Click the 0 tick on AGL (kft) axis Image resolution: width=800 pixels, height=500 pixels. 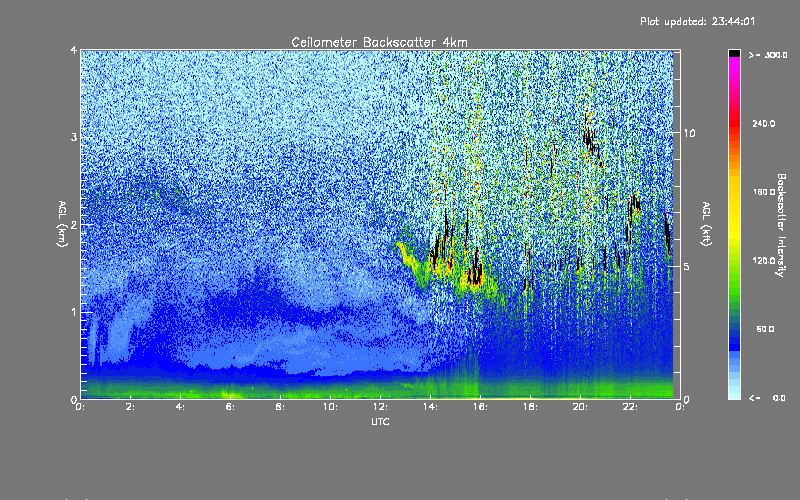point(687,399)
